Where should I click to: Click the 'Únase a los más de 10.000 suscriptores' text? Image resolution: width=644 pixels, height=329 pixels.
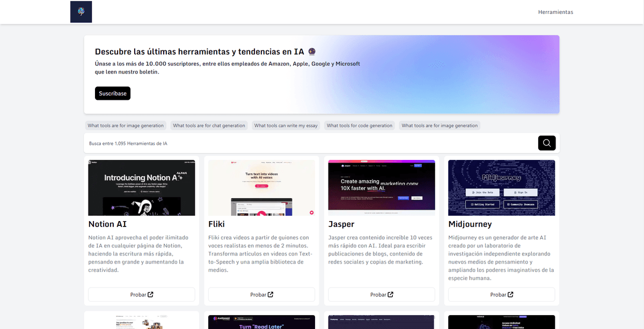click(x=228, y=68)
